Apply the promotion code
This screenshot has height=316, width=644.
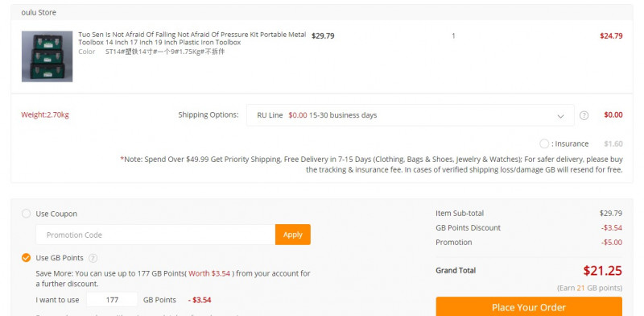[x=293, y=235]
